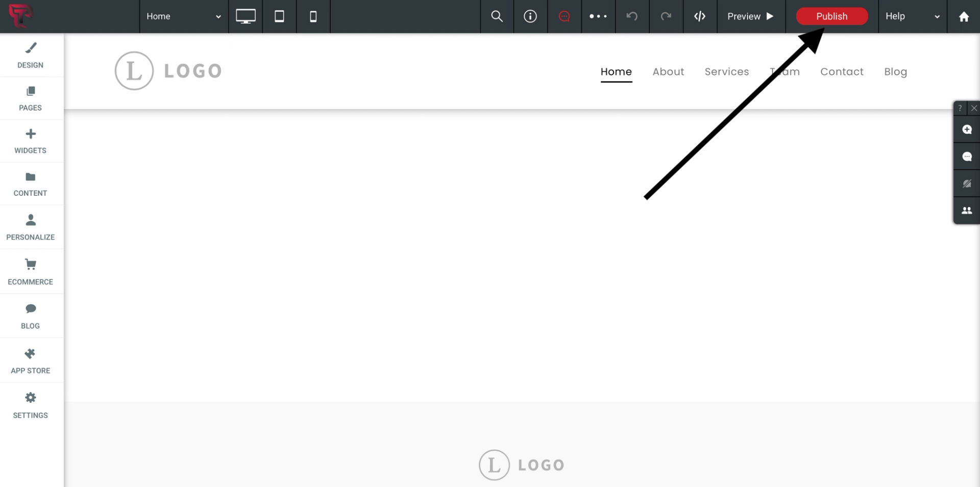Open the Design panel
This screenshot has height=487, width=980.
[x=31, y=56]
